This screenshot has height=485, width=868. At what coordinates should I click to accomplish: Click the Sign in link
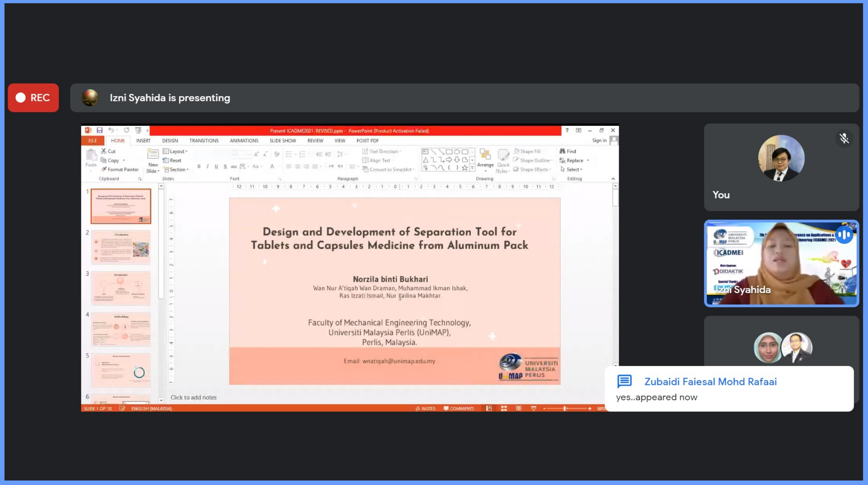[599, 141]
